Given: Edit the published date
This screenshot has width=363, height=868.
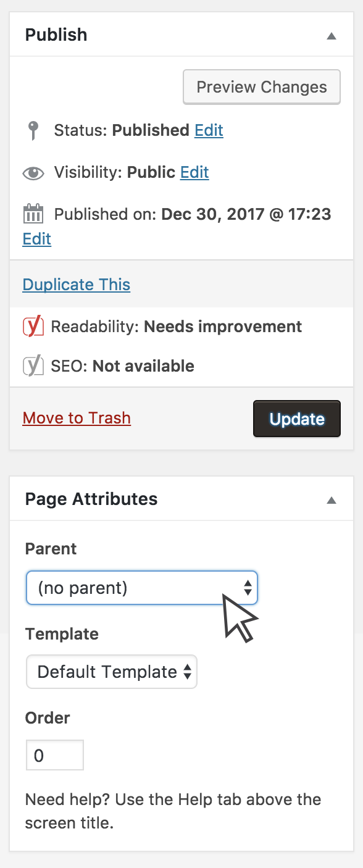Looking at the screenshot, I should [x=37, y=239].
